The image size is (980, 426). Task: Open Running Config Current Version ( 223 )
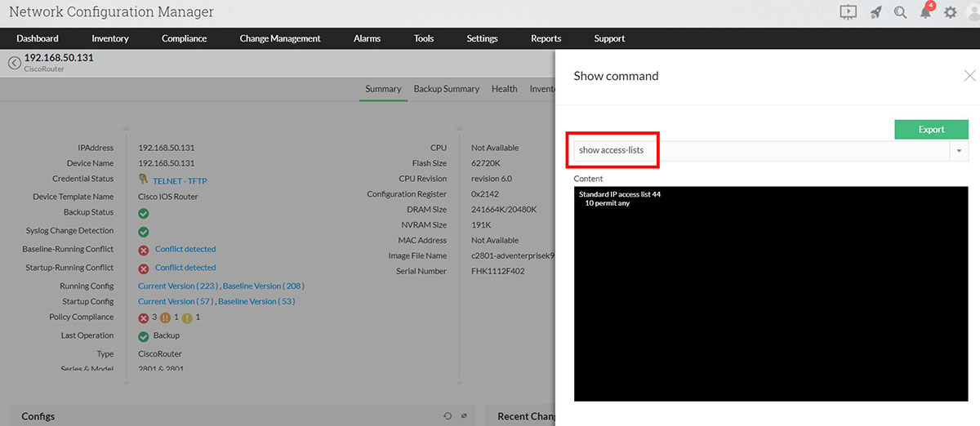tap(178, 286)
